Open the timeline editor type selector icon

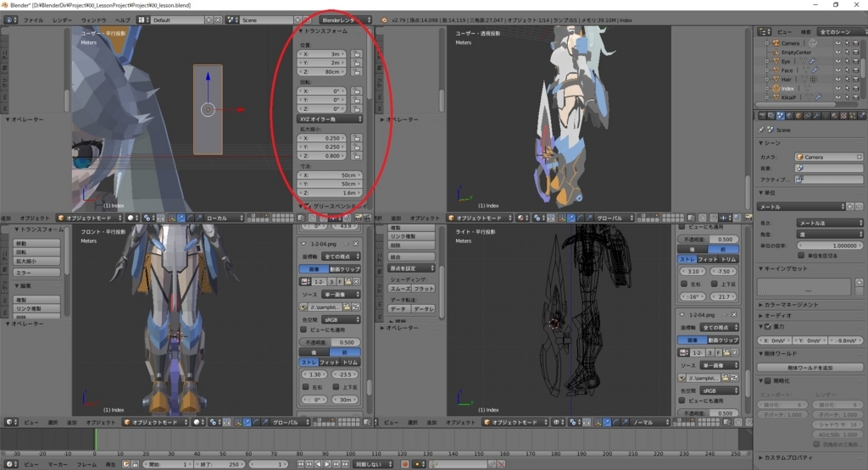(x=10, y=464)
